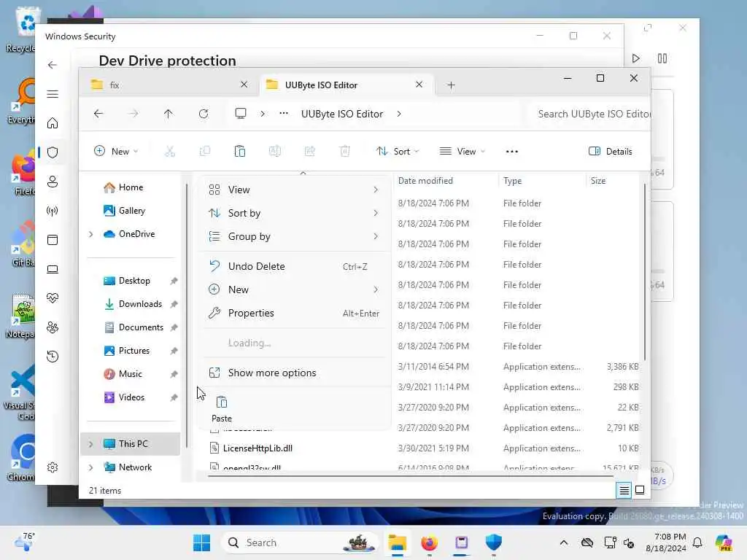Expand the OneDrive tree node

point(91,234)
